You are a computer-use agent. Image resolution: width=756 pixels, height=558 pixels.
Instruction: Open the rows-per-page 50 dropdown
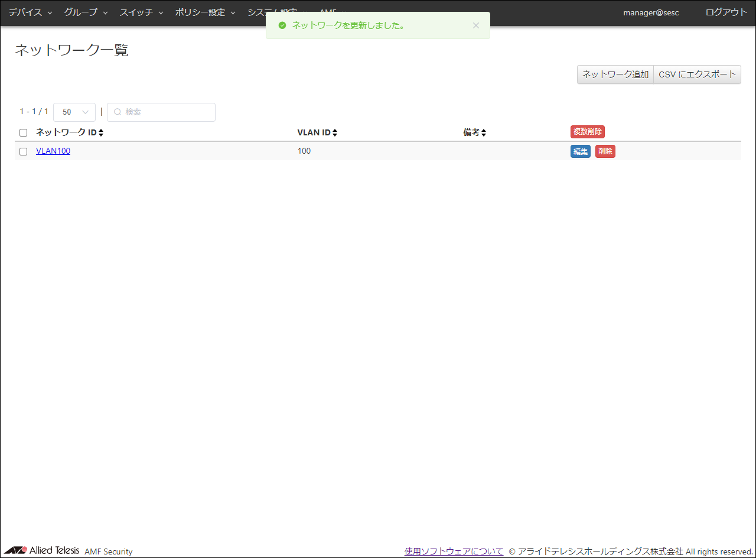tap(74, 112)
